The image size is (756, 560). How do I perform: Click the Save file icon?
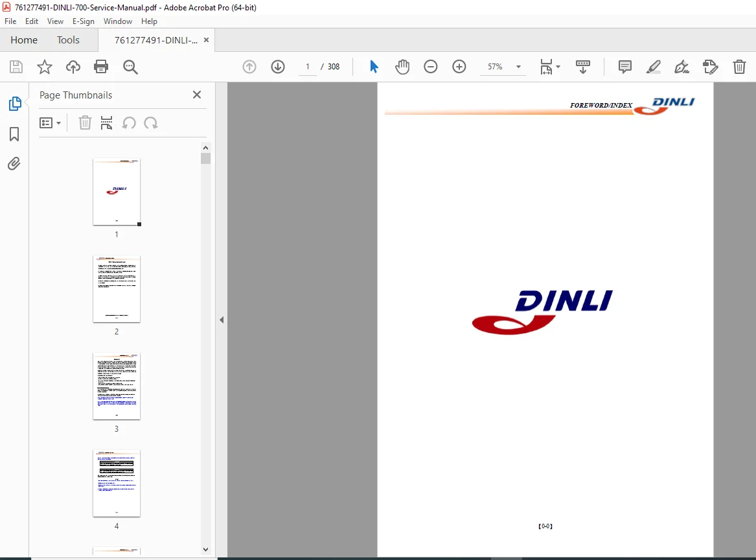click(16, 67)
